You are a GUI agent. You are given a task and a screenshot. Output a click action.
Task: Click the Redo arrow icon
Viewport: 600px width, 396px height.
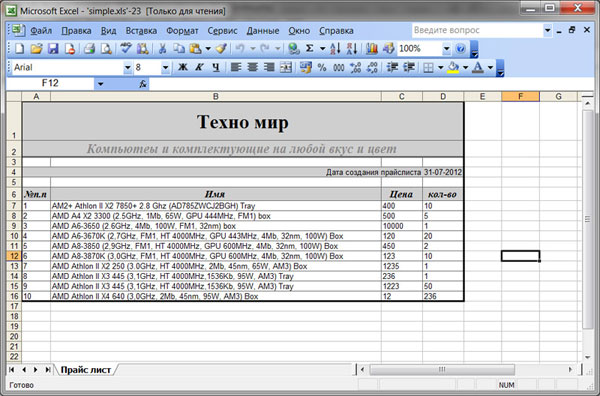coord(265,49)
